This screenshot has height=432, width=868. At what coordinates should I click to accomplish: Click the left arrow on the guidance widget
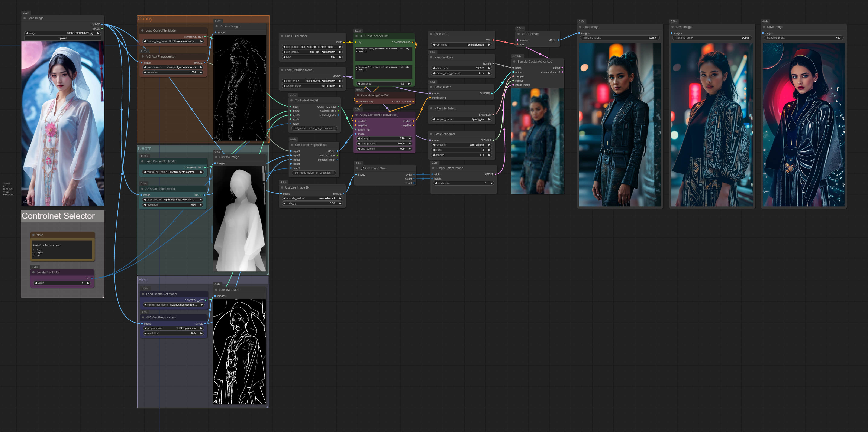coord(359,84)
